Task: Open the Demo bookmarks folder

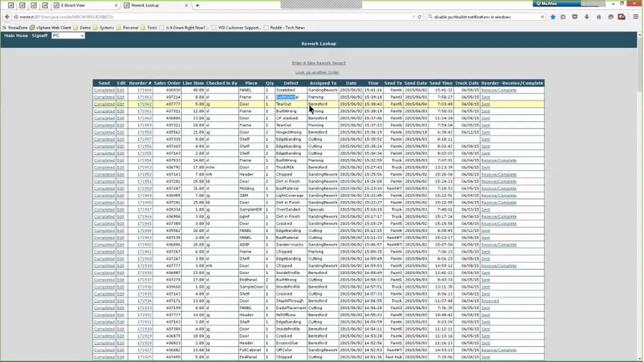Action: click(x=82, y=28)
